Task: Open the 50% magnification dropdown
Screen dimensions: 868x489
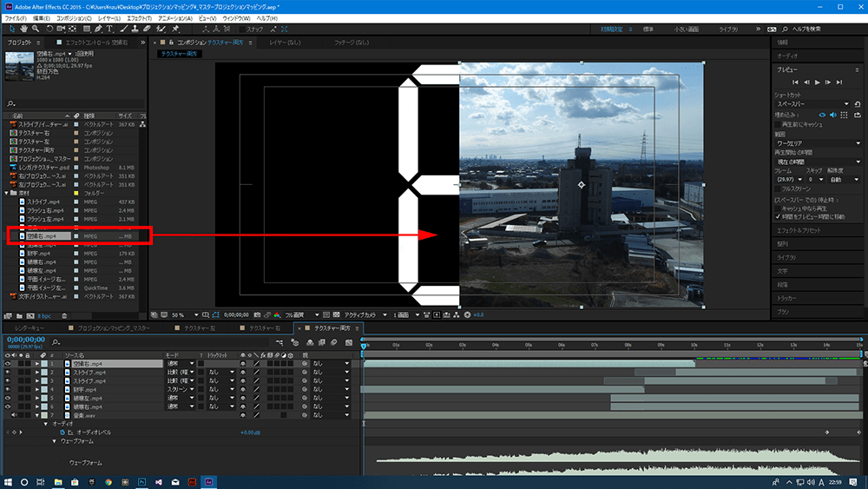Action: [x=178, y=314]
